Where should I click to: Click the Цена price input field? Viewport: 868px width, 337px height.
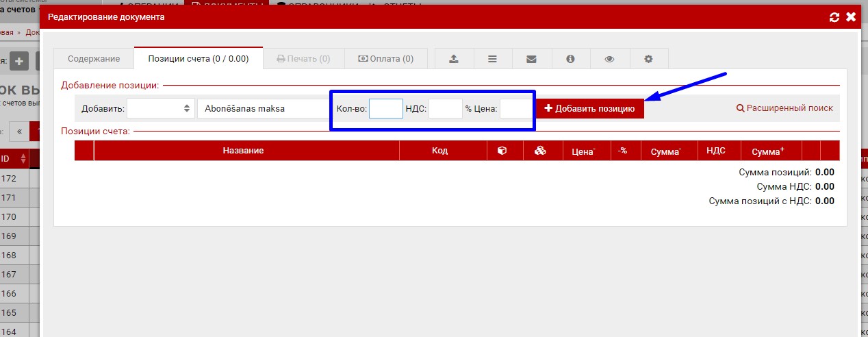click(x=515, y=108)
